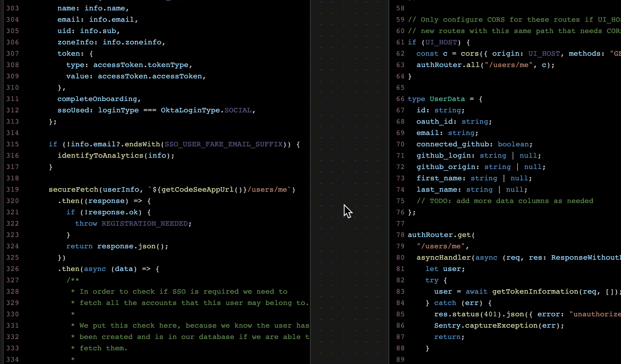Click the '"/users/me",' string on line 79
621x364 pixels.
(x=443, y=246)
